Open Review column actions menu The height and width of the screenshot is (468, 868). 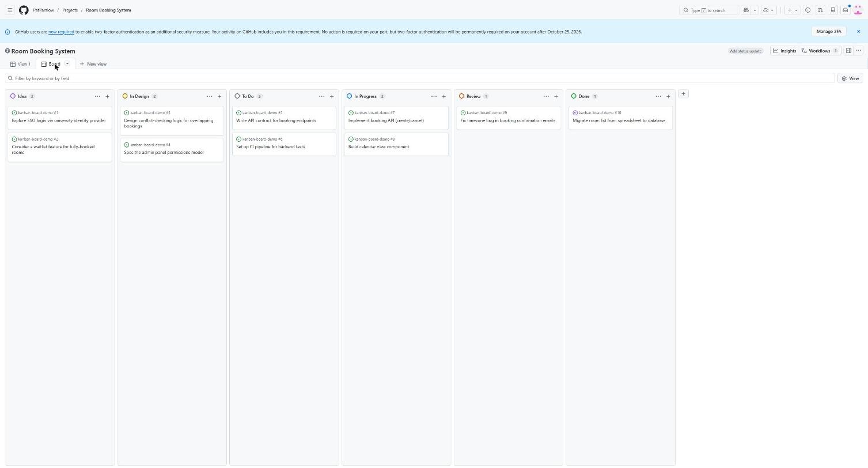(x=546, y=96)
